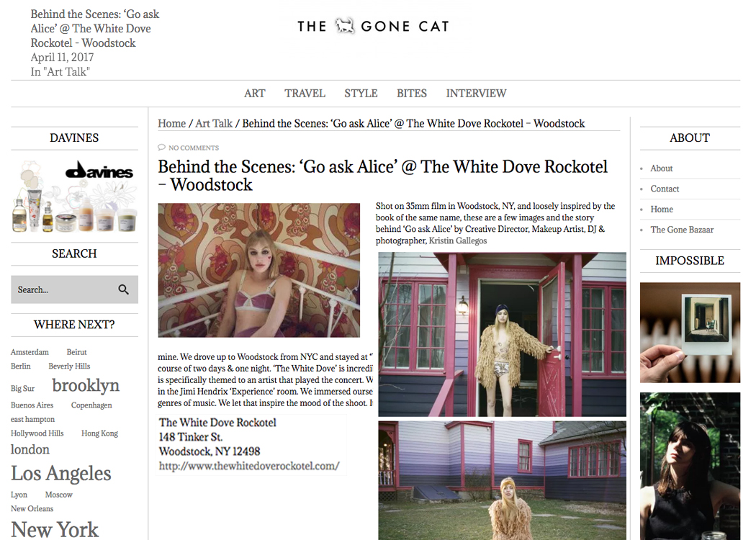Select the Los Angeles location tag

[x=61, y=474]
